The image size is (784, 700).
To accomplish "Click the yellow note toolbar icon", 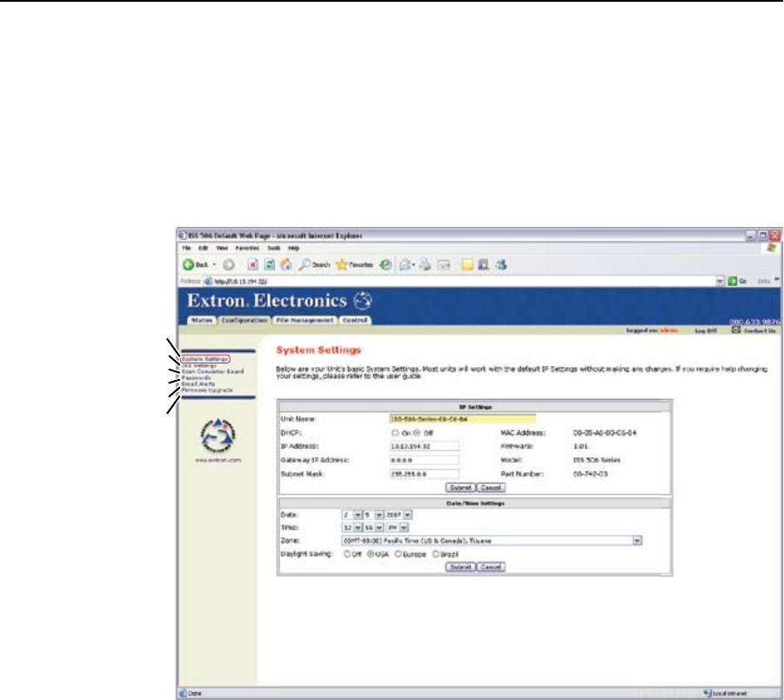I will tap(467, 265).
